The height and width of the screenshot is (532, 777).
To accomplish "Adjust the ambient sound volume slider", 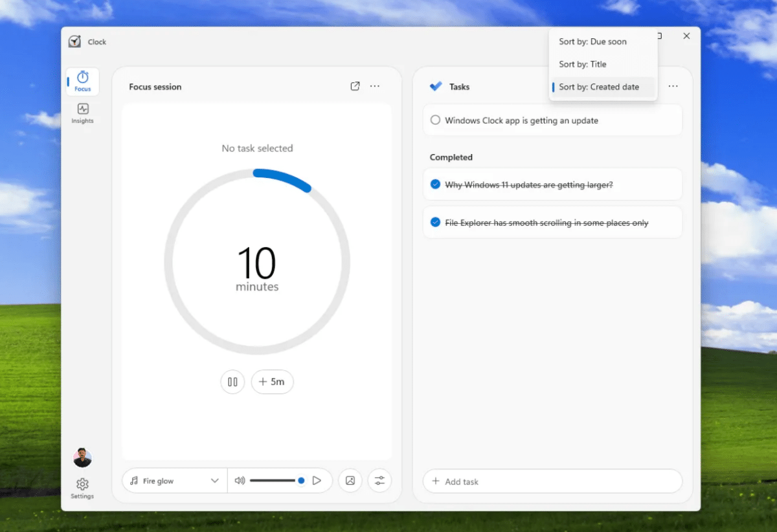I will pyautogui.click(x=277, y=480).
